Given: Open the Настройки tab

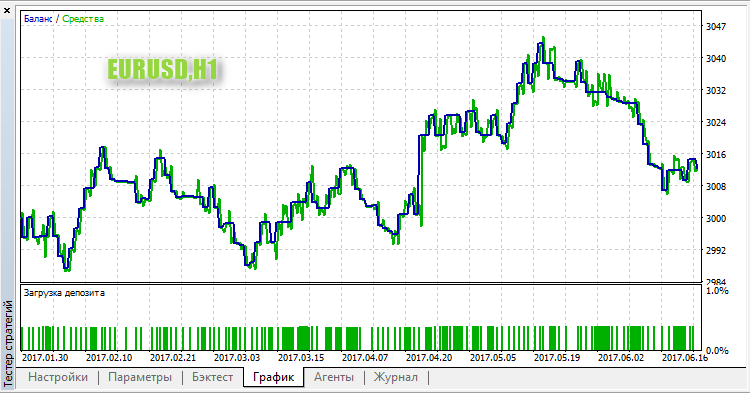Looking at the screenshot, I should click(x=58, y=377).
